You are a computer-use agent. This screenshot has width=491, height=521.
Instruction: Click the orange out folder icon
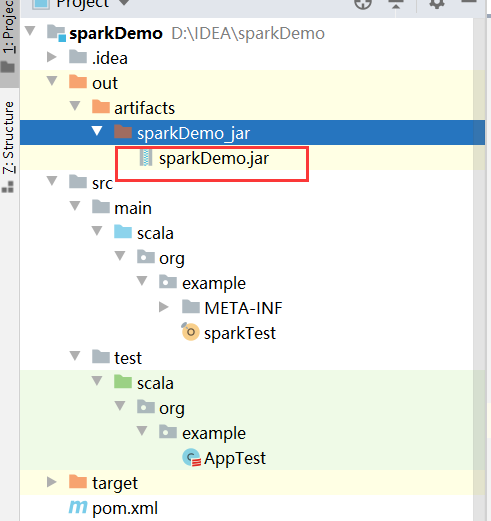click(78, 82)
